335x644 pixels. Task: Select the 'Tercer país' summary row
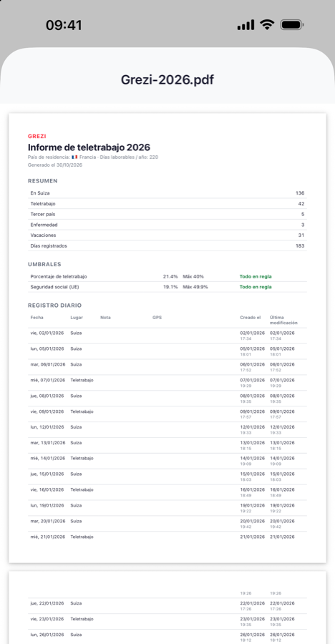point(167,214)
